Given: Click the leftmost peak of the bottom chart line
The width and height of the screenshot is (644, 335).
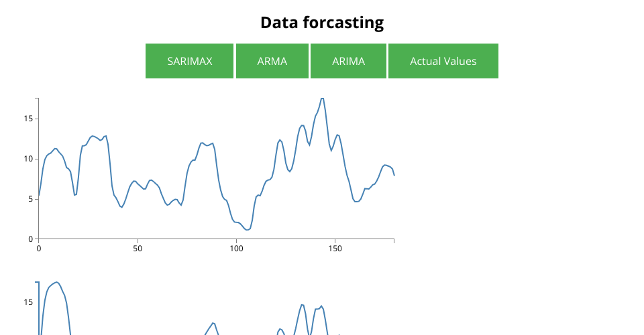Looking at the screenshot, I should click(57, 282).
